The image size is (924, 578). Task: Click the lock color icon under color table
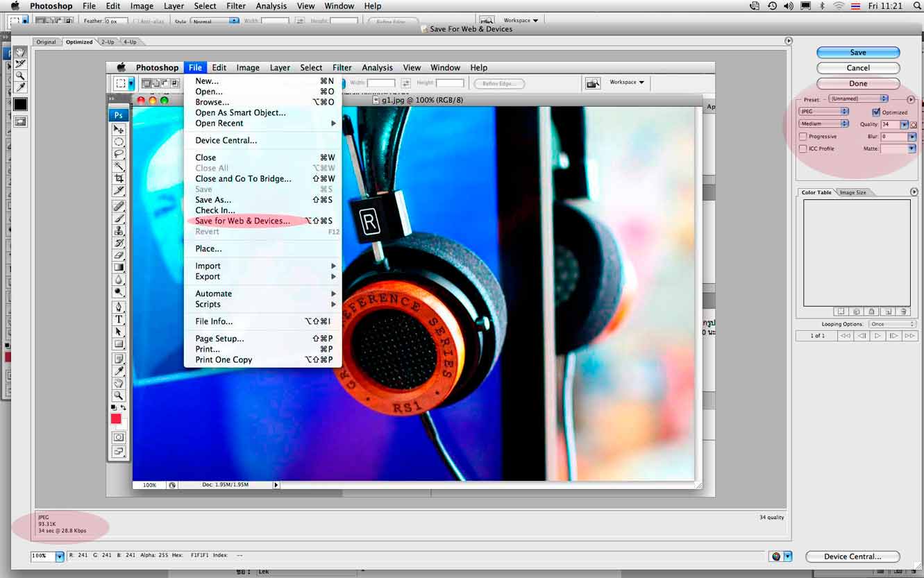(872, 312)
